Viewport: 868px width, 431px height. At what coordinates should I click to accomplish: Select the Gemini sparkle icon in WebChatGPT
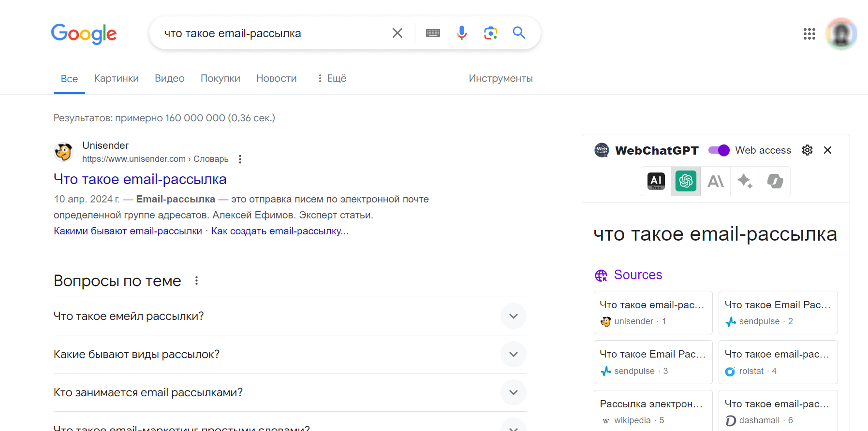(745, 181)
